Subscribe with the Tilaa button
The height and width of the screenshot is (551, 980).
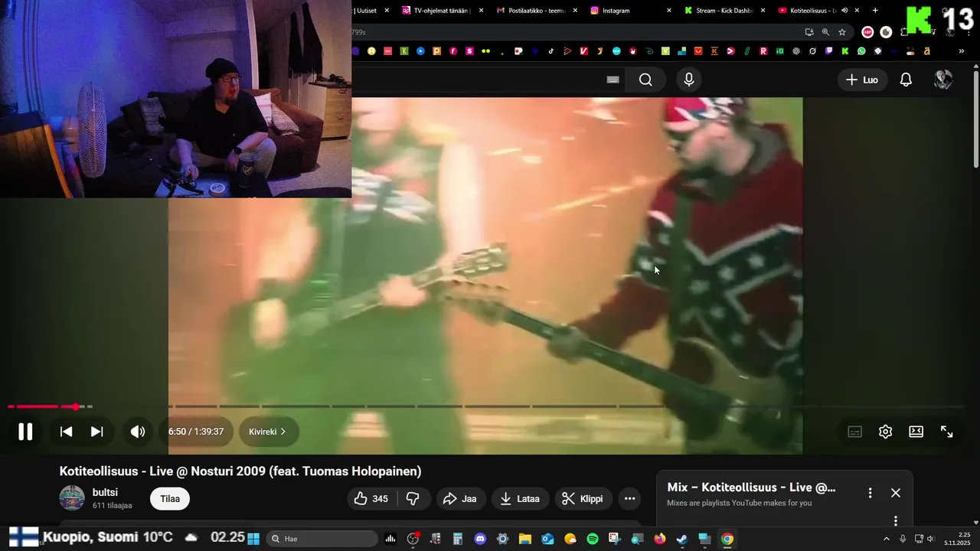[x=170, y=499]
